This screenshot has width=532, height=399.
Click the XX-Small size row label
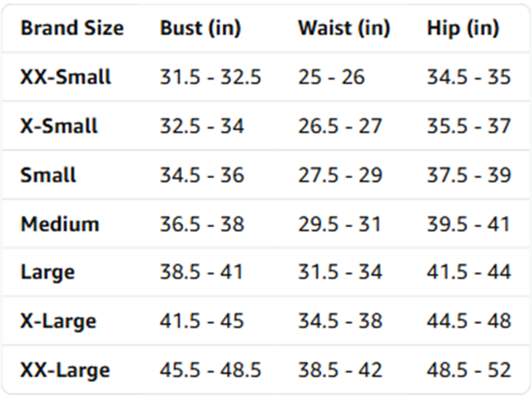click(x=66, y=77)
